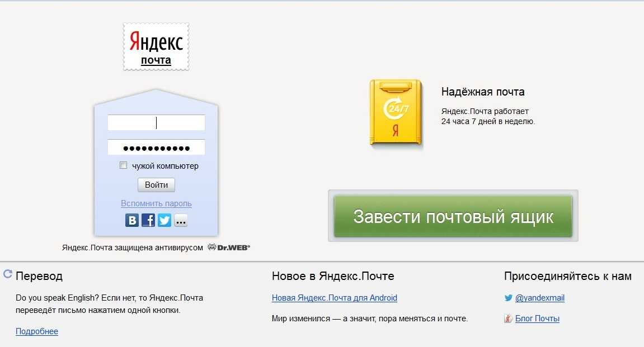Click the yellow 24/7 mailbox image
The image size is (644, 347).
tap(396, 113)
